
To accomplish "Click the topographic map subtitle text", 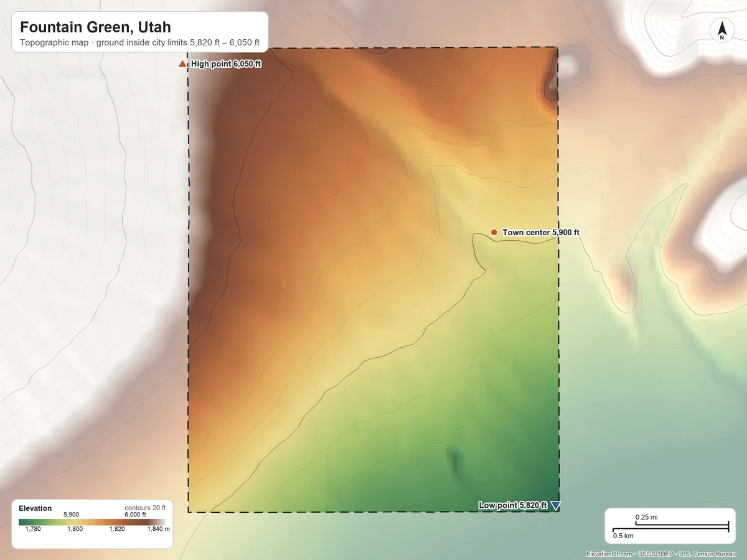I will 139,44.
